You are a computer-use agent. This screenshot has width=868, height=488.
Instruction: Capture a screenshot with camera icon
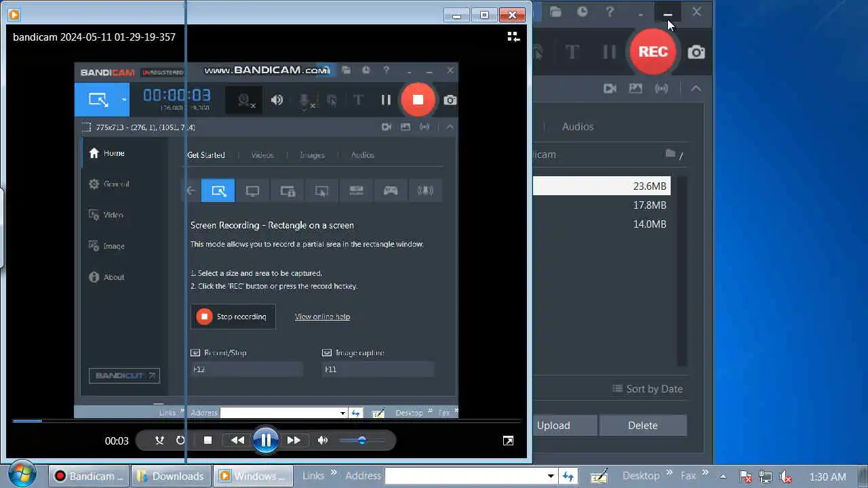[696, 52]
